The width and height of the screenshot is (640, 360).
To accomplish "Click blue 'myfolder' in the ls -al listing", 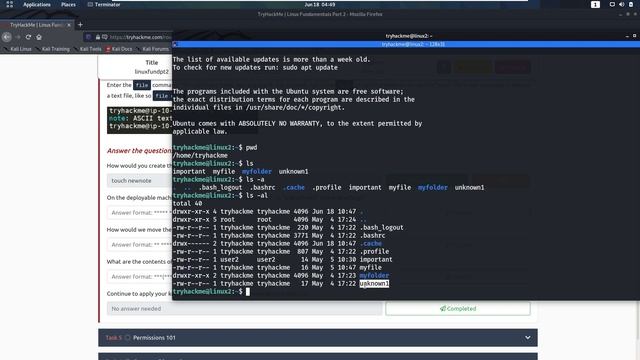I will (x=374, y=276).
